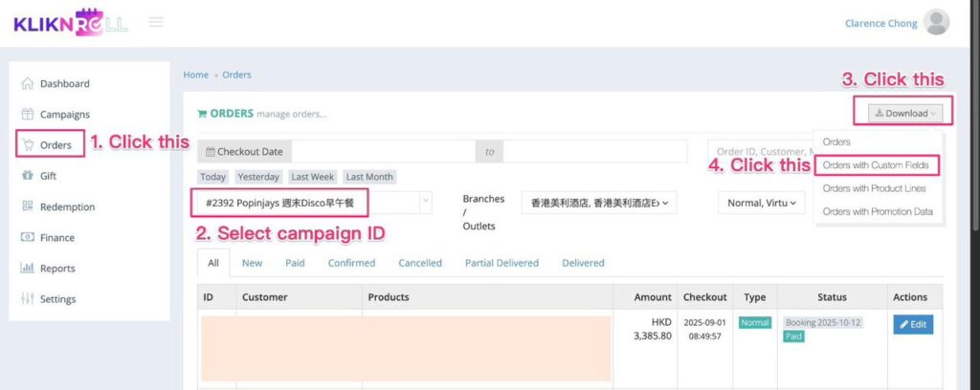
Task: Open Finance section in sidebar
Action: [56, 237]
